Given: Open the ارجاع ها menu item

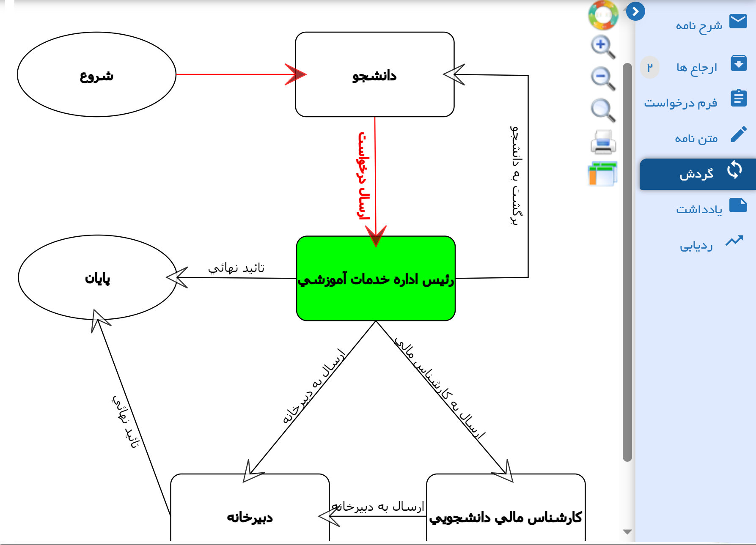Looking at the screenshot, I should [696, 68].
